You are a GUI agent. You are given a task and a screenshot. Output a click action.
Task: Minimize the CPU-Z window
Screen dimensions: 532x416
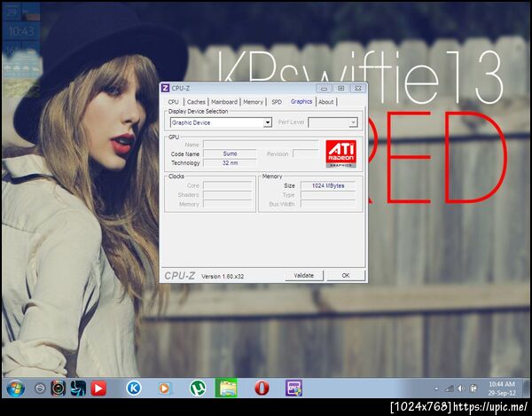tap(324, 89)
